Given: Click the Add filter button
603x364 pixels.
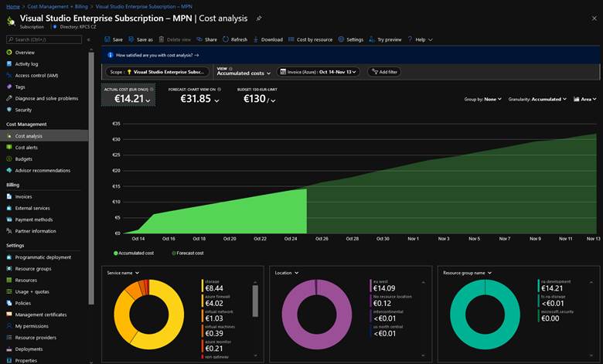Looking at the screenshot, I should point(384,72).
